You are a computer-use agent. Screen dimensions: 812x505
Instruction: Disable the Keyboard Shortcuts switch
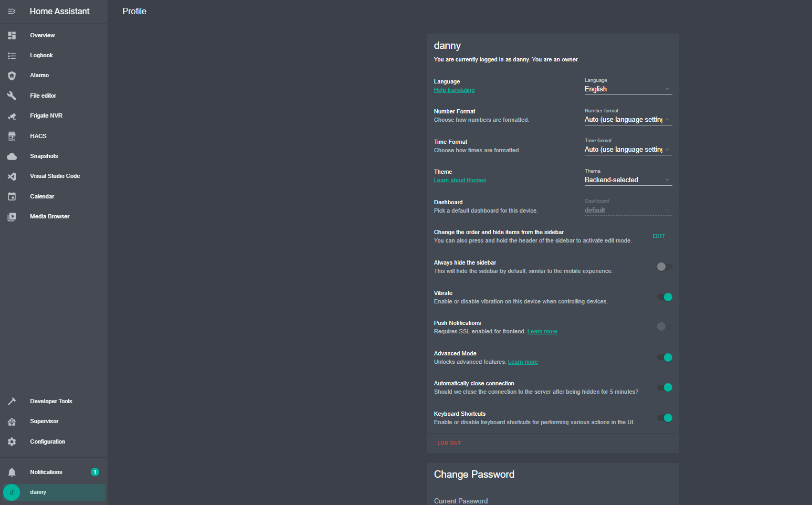[665, 418]
